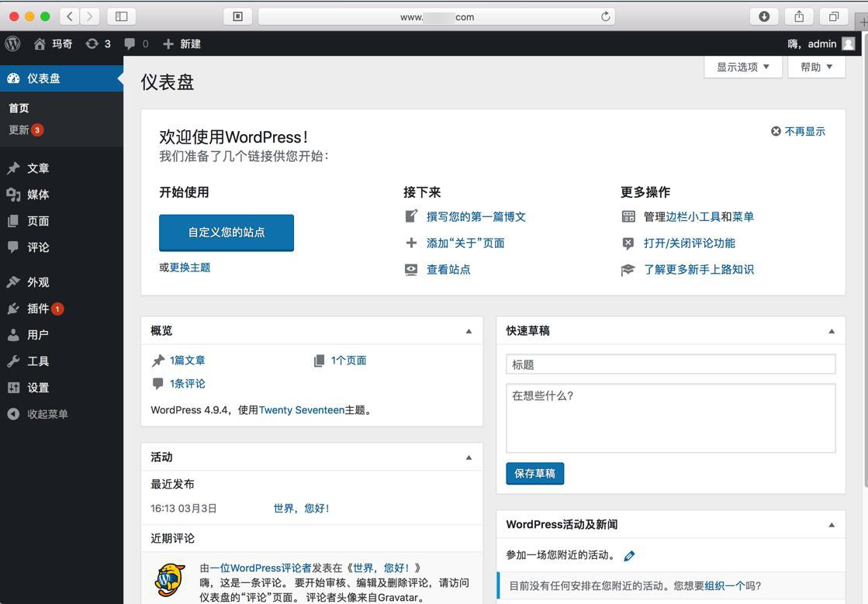The height and width of the screenshot is (604, 868).
Task: Open 添加“关于”页面 link
Action: [465, 243]
